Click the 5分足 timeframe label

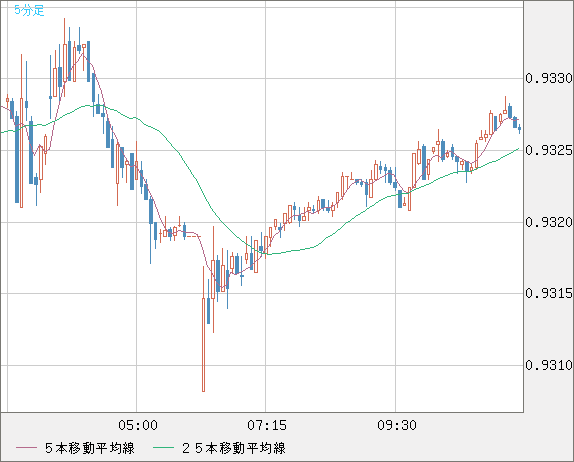29,10
